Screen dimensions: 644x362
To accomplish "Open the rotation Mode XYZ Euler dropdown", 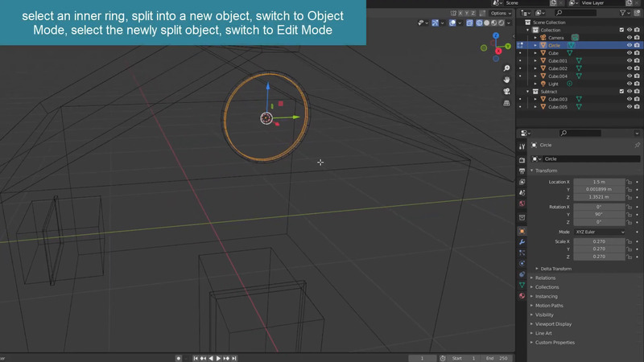I will 598,232.
